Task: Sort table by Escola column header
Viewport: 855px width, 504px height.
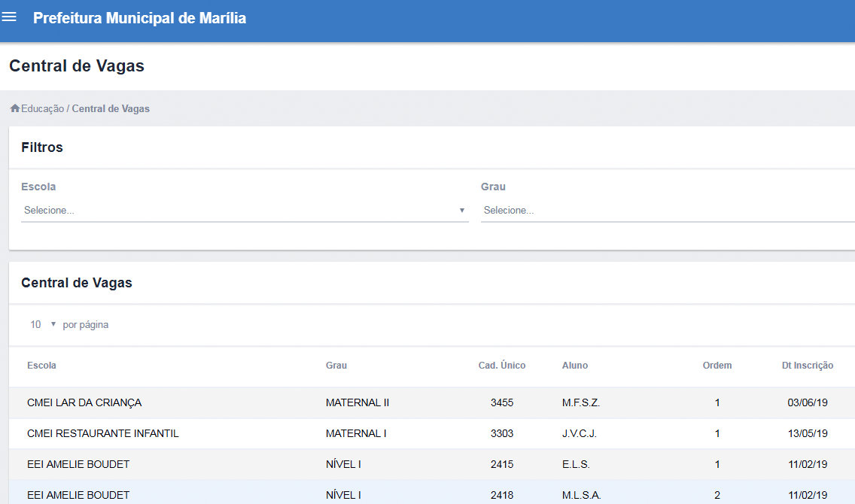Action: [x=41, y=366]
